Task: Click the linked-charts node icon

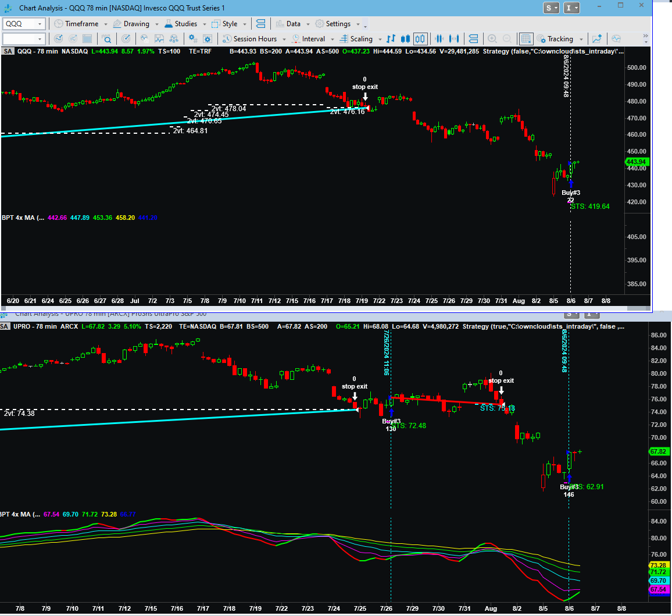Action: pos(174,39)
